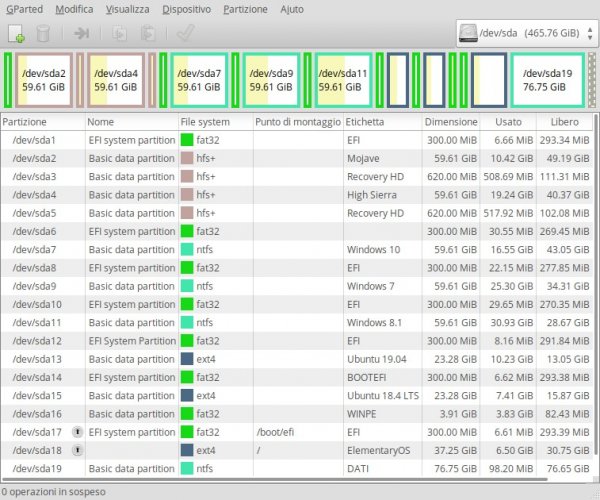Viewport: 600px width, 500px height.
Task: Select /dev/sda4 block in disk map
Action: coord(116,80)
